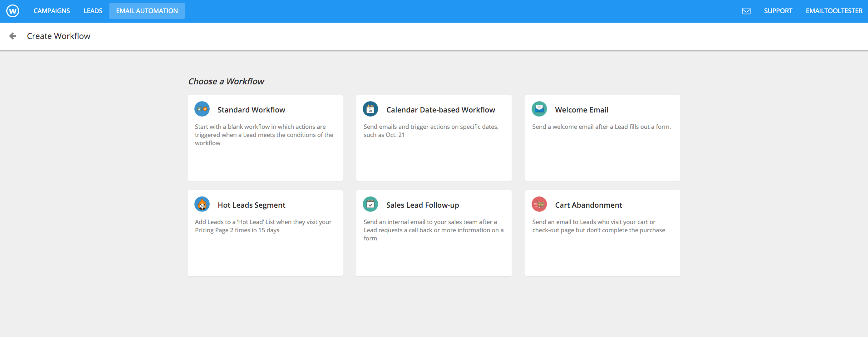Click 'Send an internal email to your sales team' text
Screen dimensions: 868x337
434,230
